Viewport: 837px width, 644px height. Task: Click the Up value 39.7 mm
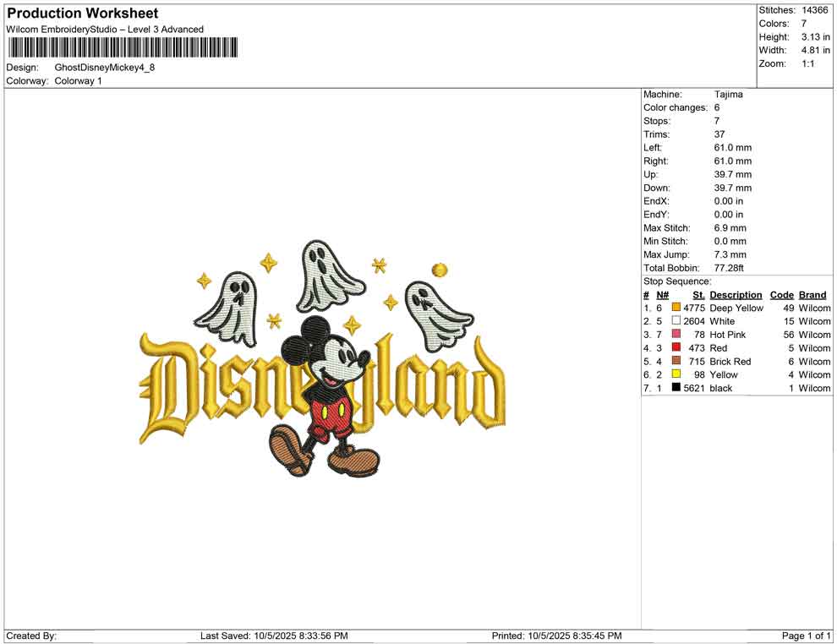point(733,174)
